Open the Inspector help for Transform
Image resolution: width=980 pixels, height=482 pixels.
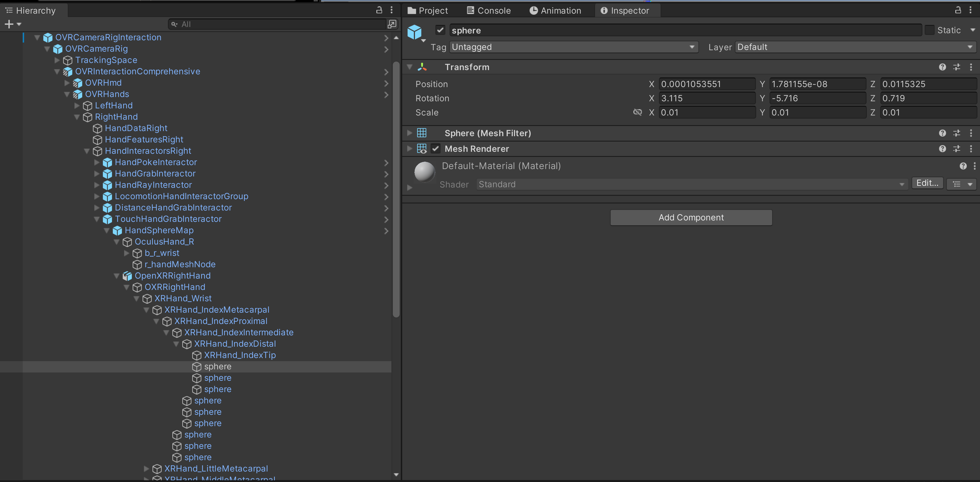tap(942, 67)
